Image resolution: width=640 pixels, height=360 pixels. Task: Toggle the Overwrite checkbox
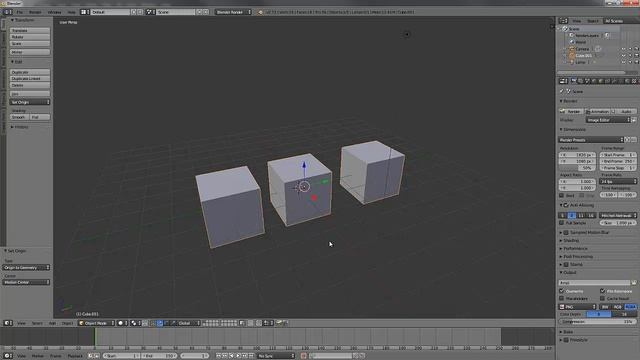click(562, 291)
